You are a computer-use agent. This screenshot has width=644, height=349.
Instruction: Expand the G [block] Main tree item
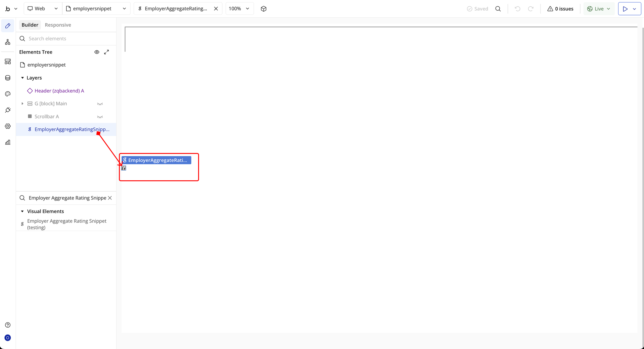(x=22, y=104)
